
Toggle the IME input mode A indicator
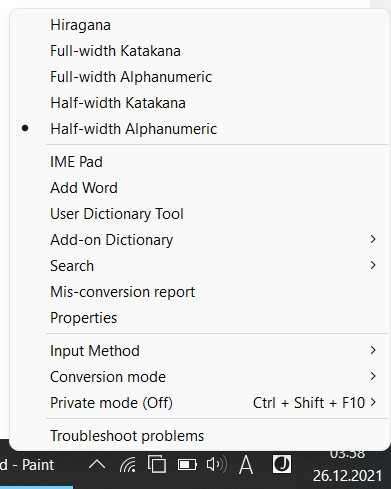[x=246, y=464]
